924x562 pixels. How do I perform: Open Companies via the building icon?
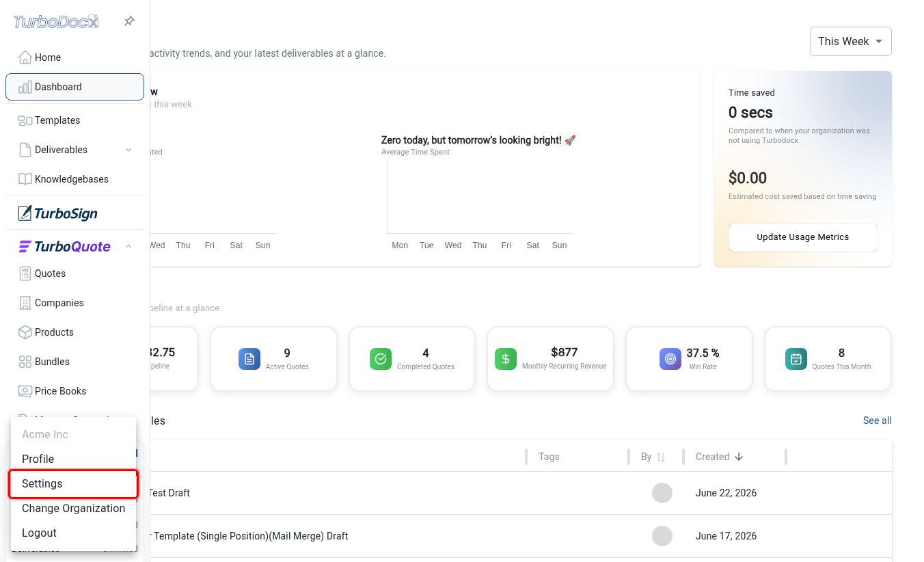25,303
